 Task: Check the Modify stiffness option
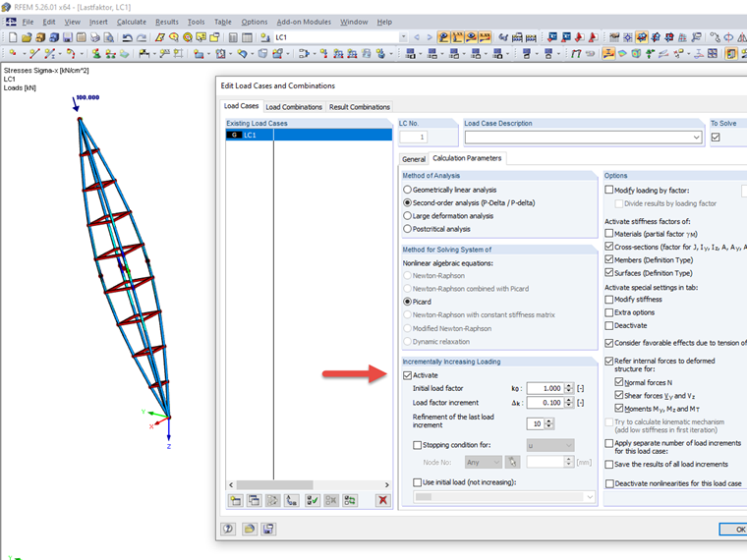pos(608,299)
